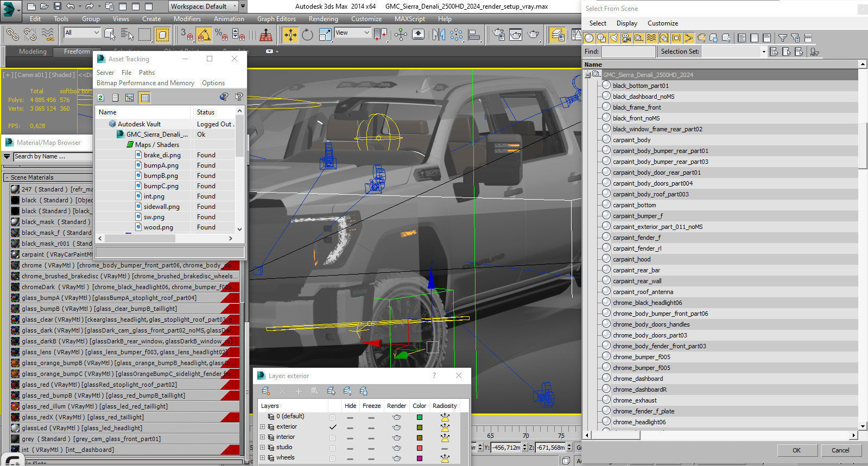The width and height of the screenshot is (868, 466).
Task: Toggle the 3D Snaps button
Action: (x=186, y=35)
